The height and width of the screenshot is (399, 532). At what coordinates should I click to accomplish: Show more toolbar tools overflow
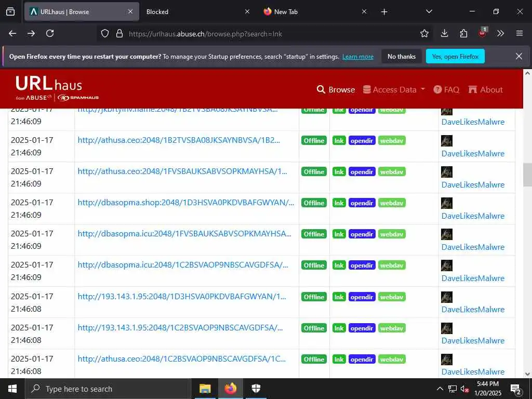pos(500,33)
